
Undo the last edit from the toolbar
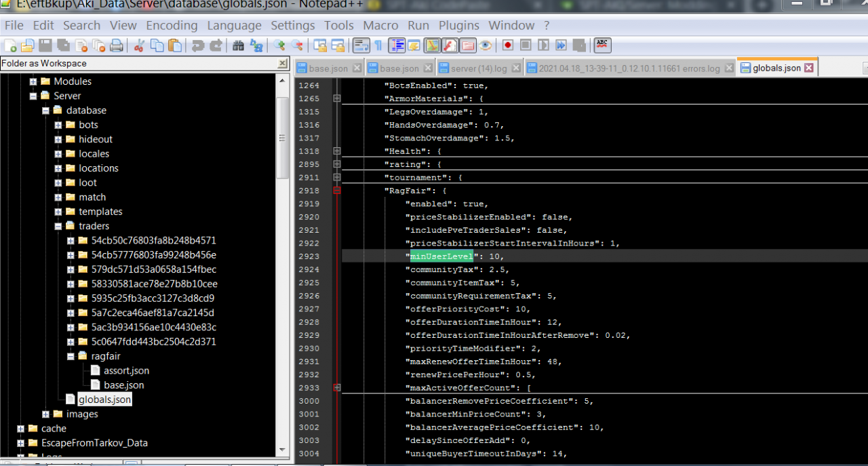point(198,46)
